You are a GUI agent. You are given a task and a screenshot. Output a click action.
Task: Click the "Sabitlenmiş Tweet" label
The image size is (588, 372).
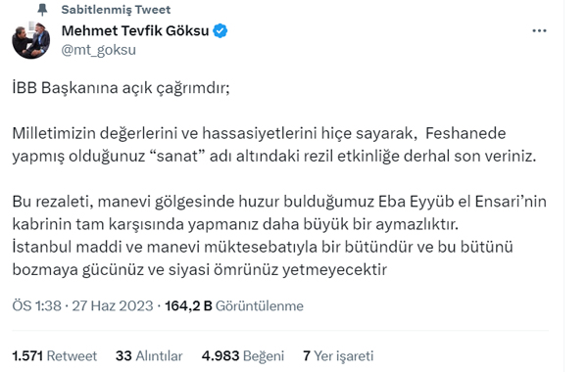click(116, 10)
